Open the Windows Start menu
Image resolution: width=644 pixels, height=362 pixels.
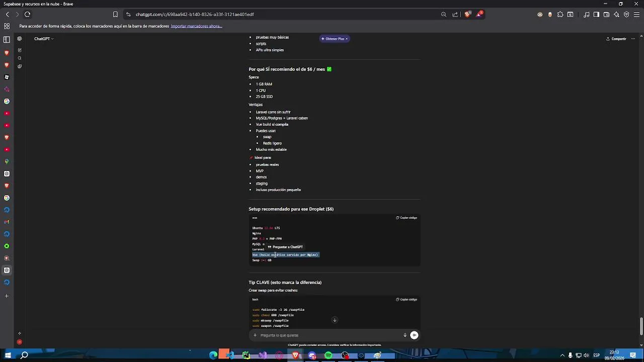(x=8, y=355)
